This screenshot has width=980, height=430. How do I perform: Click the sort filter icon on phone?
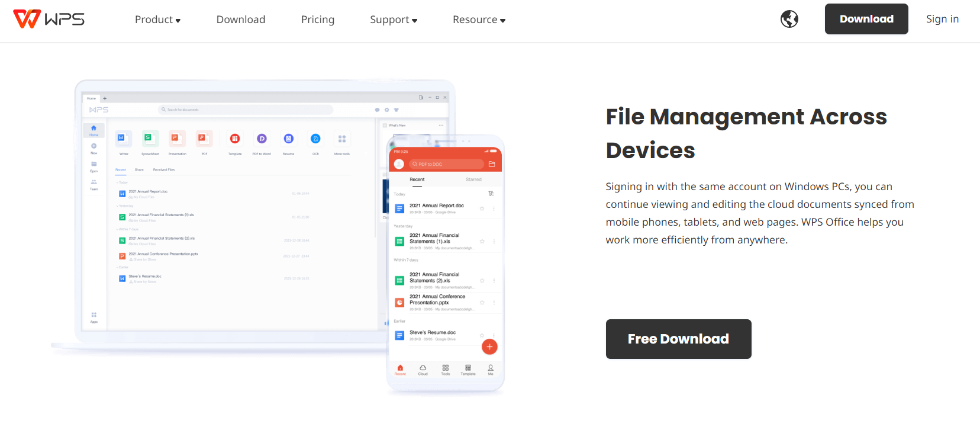tap(491, 194)
